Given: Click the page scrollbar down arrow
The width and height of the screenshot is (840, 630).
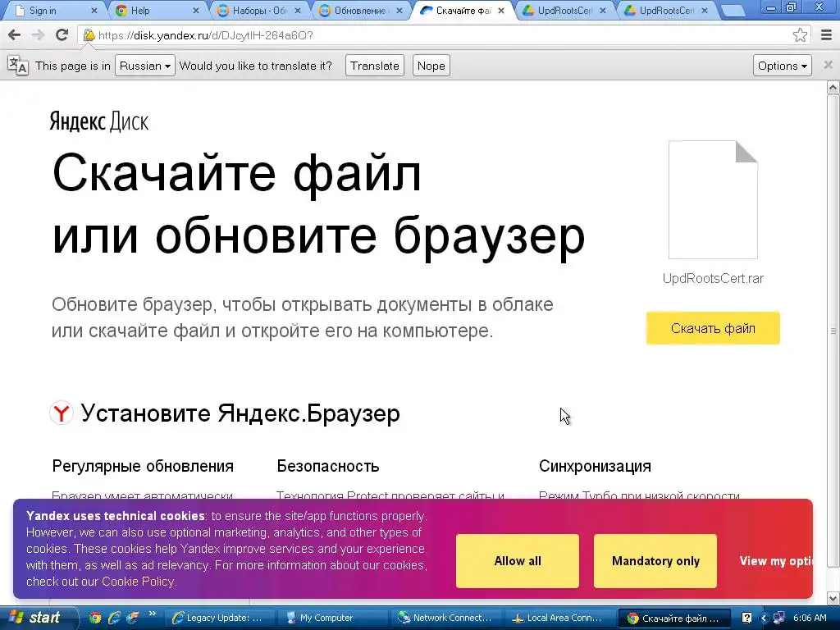Looking at the screenshot, I should click(x=833, y=598).
